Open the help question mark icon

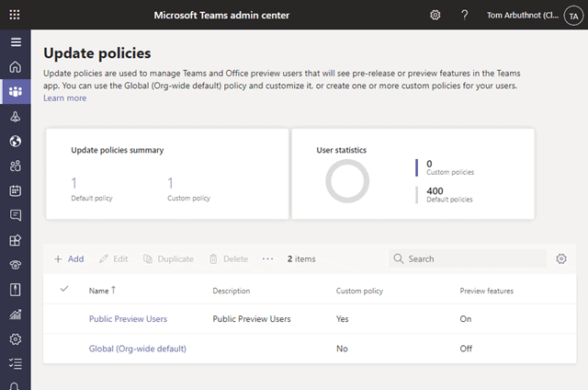pos(464,15)
